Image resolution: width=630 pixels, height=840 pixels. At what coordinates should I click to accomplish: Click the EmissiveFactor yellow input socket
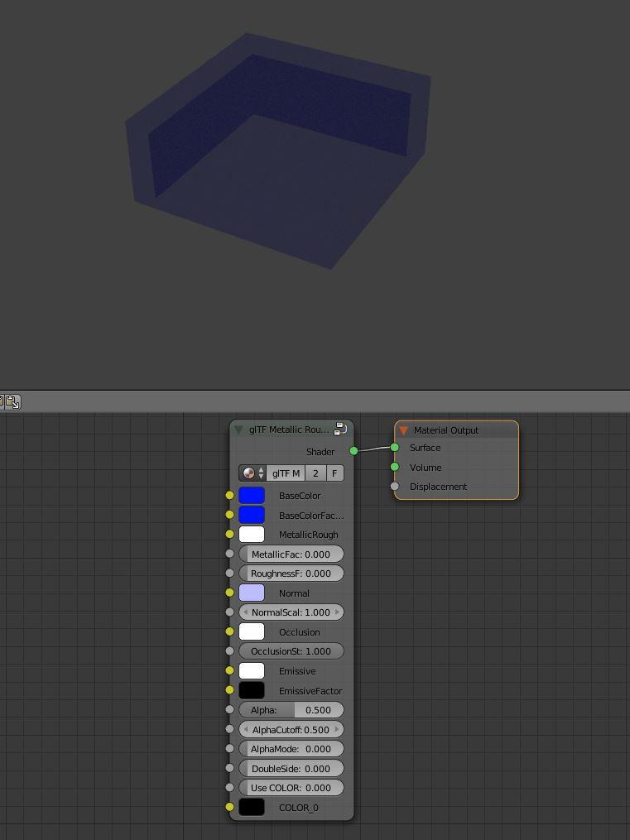click(230, 690)
